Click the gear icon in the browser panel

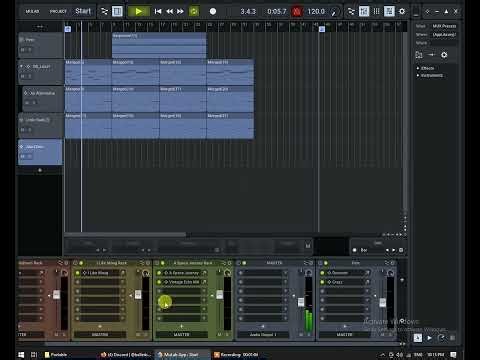click(444, 55)
